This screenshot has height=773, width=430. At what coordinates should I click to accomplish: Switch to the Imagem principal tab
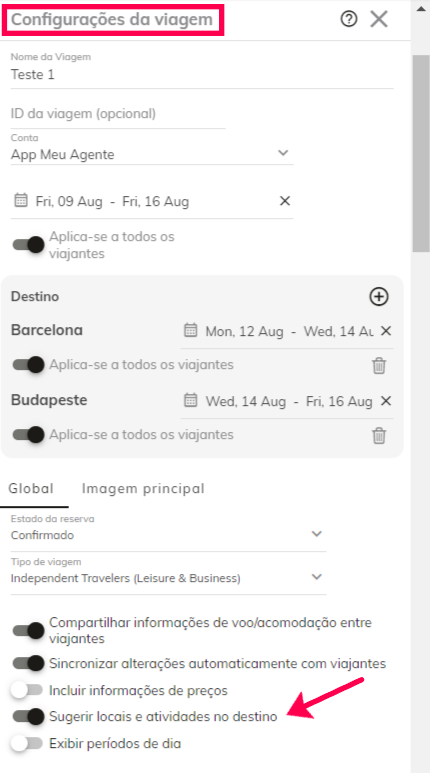point(143,489)
